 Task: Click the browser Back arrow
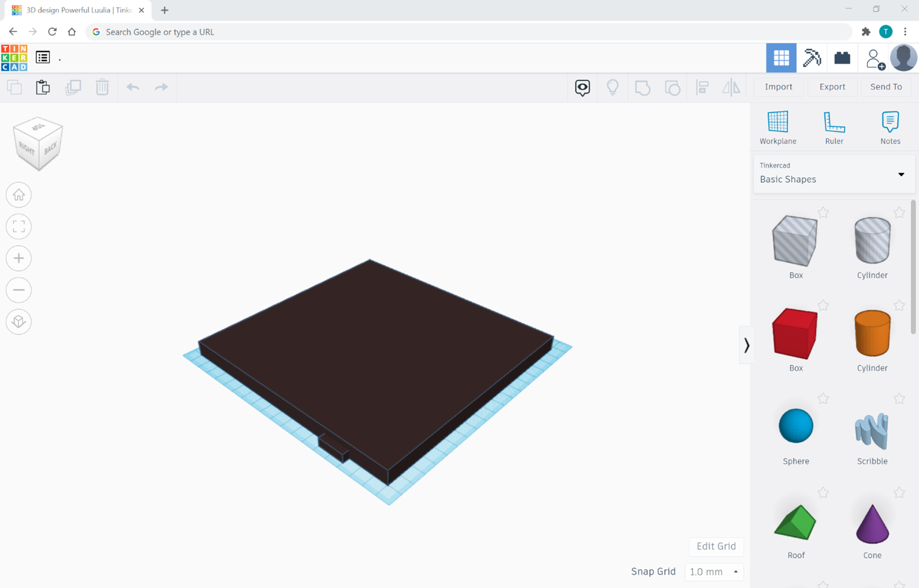pos(13,31)
